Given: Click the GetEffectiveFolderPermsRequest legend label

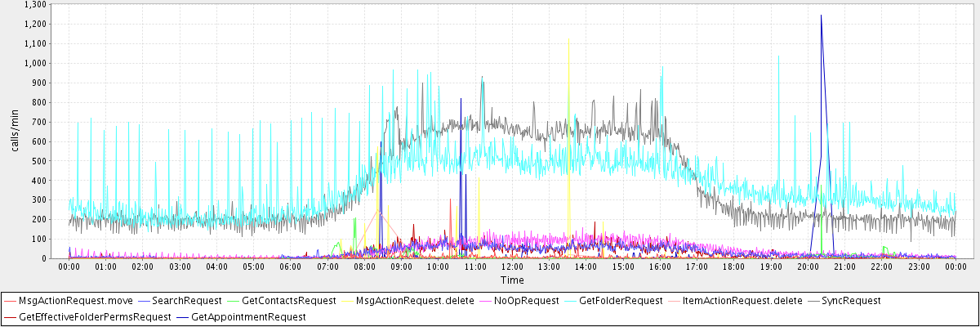Looking at the screenshot, I should click(x=95, y=316).
